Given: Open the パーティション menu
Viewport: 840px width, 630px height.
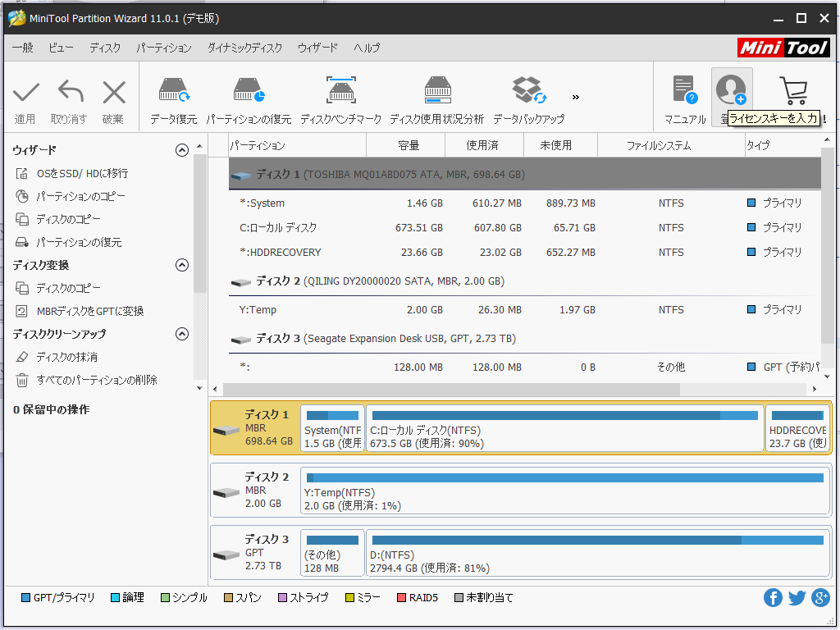Looking at the screenshot, I should [164, 48].
